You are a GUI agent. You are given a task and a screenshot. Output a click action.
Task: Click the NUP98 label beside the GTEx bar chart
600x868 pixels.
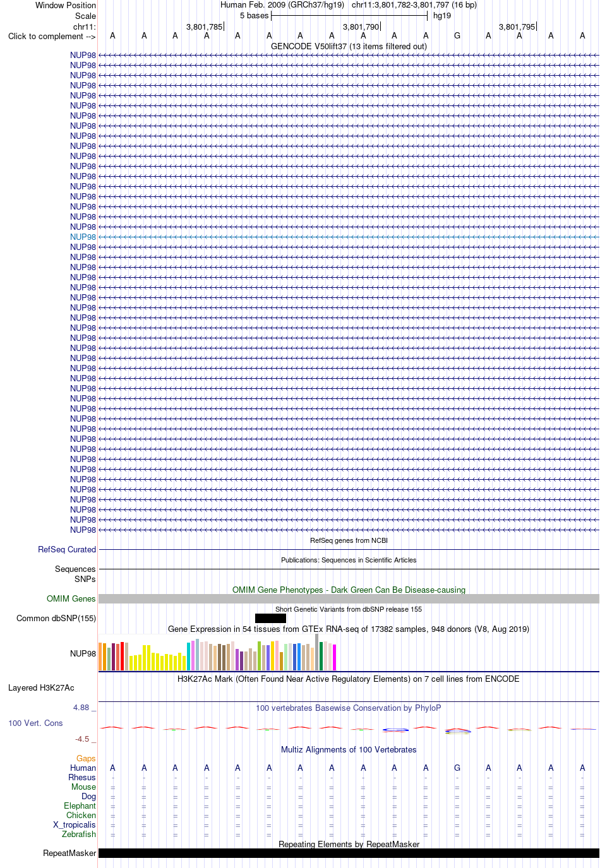[83, 653]
